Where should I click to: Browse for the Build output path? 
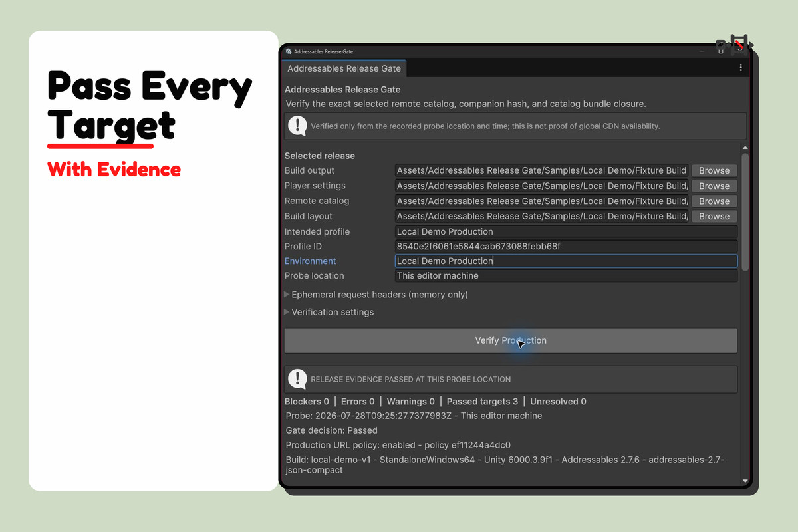(714, 170)
